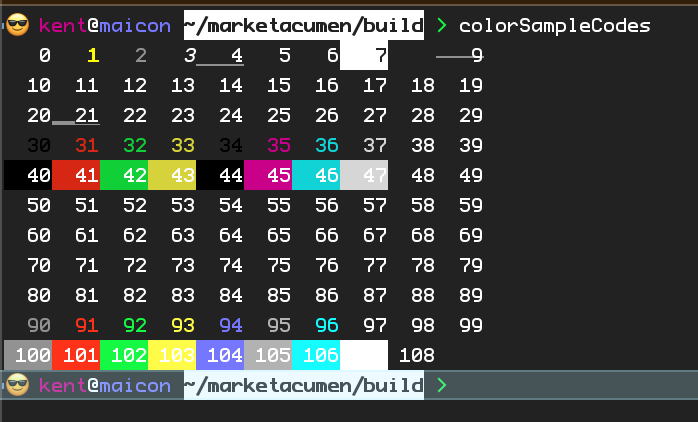Click the bright yellow text 93
Image resolution: width=698 pixels, height=422 pixels.
(x=183, y=325)
